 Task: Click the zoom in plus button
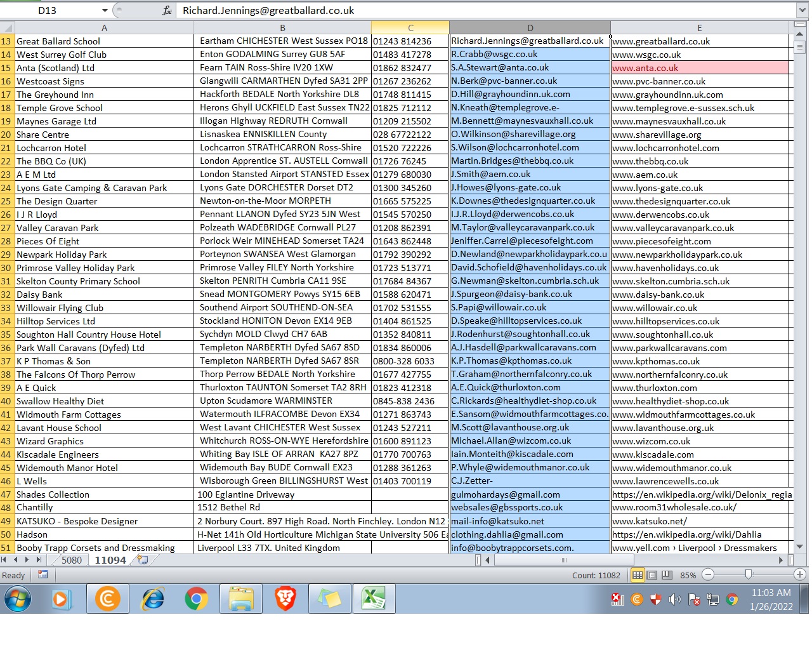800,575
